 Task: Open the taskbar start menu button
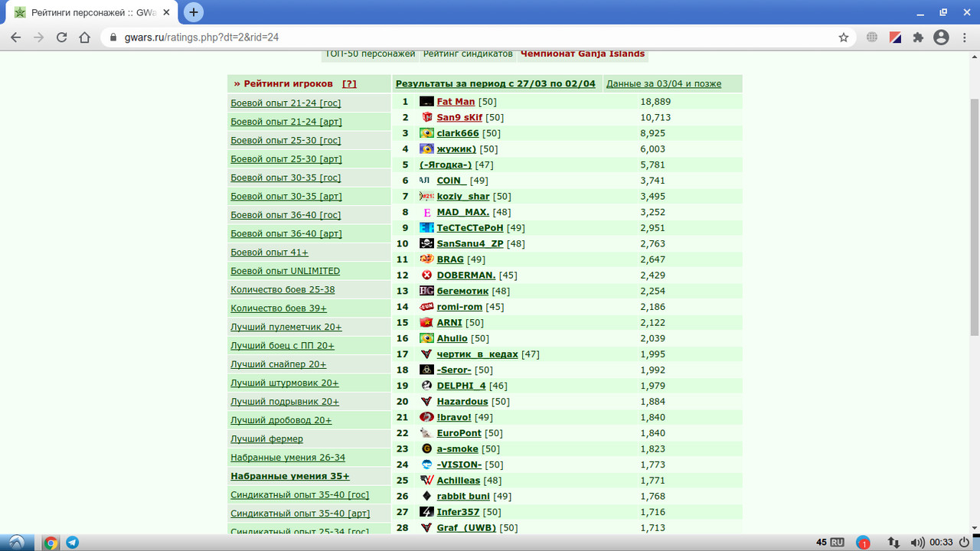[x=16, y=543]
